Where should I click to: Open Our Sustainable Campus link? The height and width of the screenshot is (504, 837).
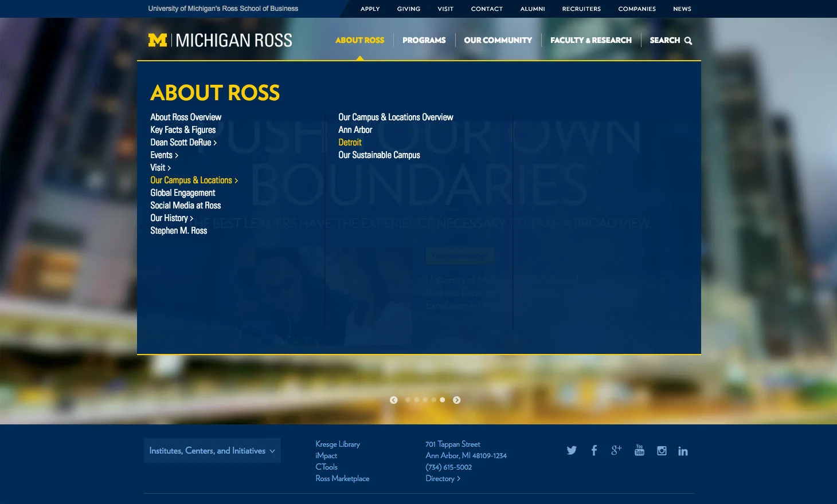tap(379, 155)
